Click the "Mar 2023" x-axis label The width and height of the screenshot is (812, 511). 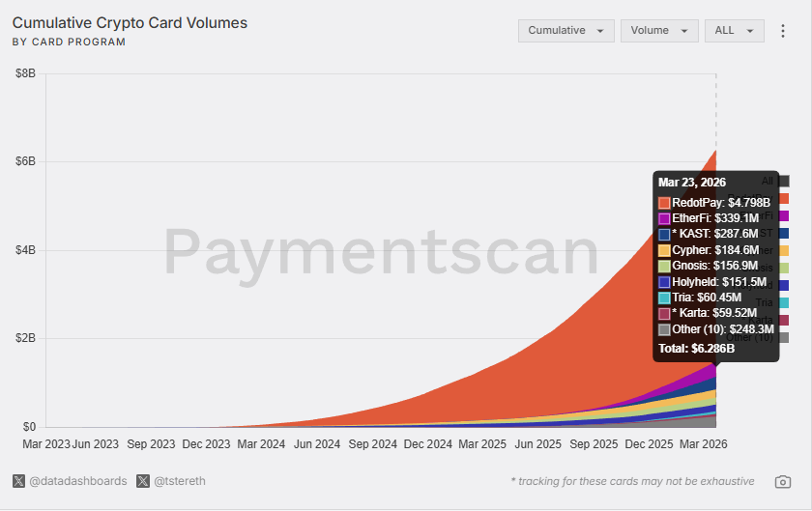point(46,444)
